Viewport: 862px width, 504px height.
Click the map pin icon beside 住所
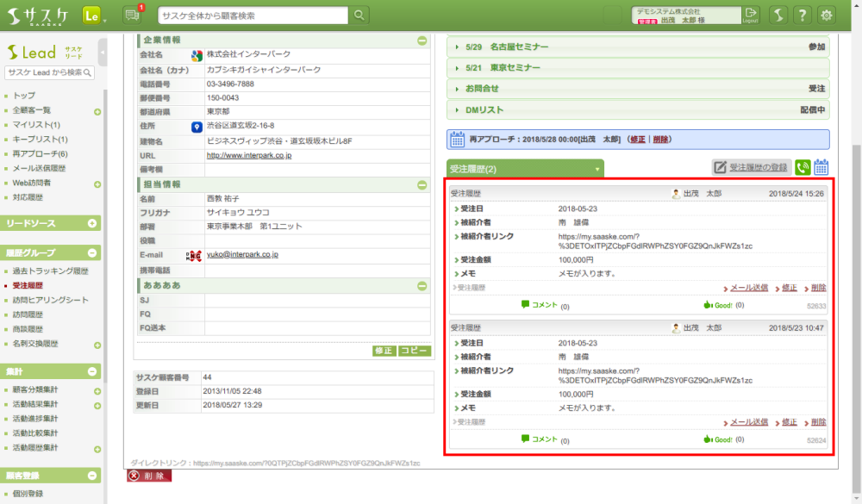(x=197, y=127)
